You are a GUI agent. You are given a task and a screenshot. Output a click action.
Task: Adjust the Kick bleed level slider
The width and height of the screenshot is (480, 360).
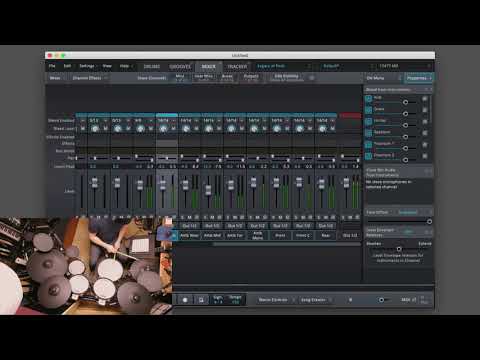pyautogui.click(x=405, y=102)
